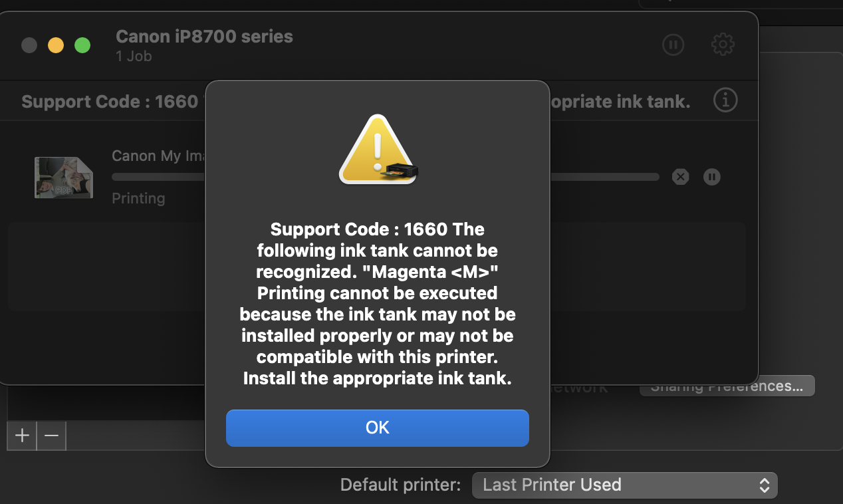
Task: Open Sharing Preferences
Action: (x=727, y=386)
